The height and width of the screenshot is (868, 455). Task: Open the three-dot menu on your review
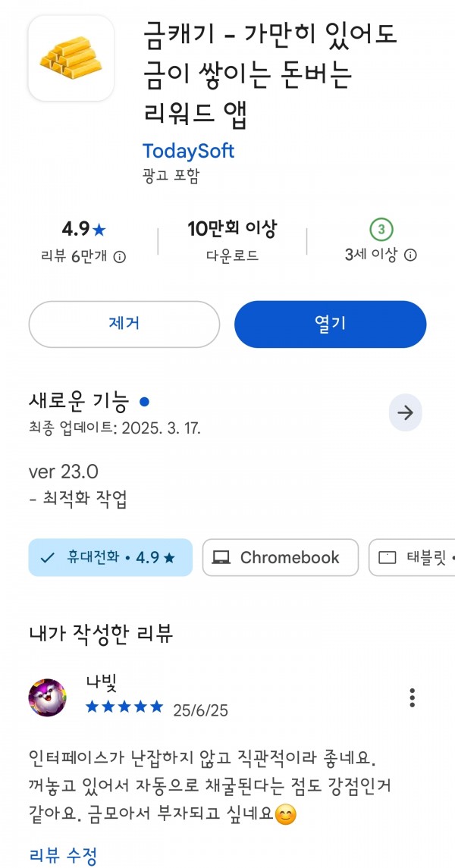[x=412, y=698]
